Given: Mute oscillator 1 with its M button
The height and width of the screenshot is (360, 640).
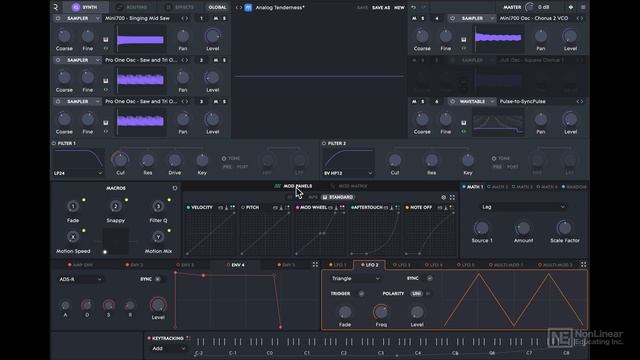Looking at the screenshot, I should tap(216, 18).
